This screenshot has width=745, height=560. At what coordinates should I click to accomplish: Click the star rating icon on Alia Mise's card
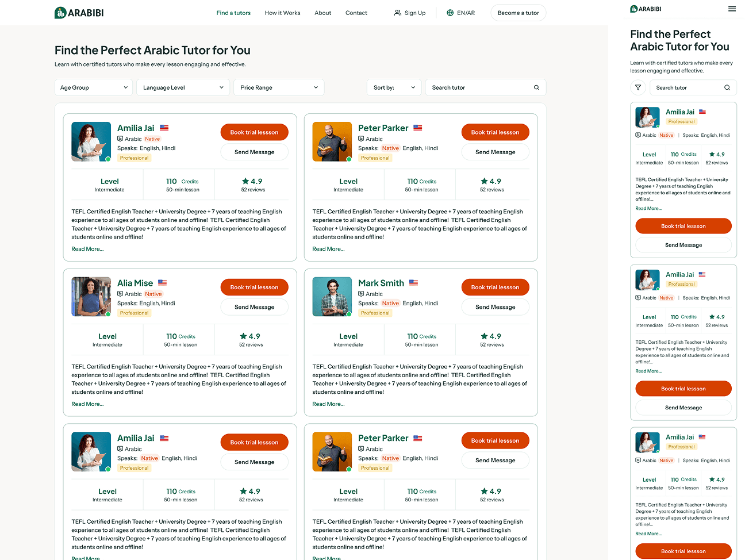pyautogui.click(x=243, y=336)
